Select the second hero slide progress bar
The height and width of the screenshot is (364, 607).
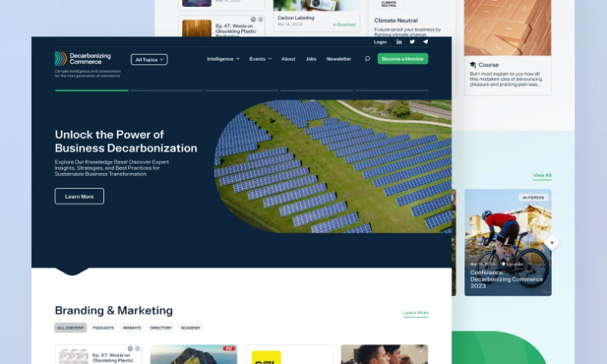(x=167, y=90)
